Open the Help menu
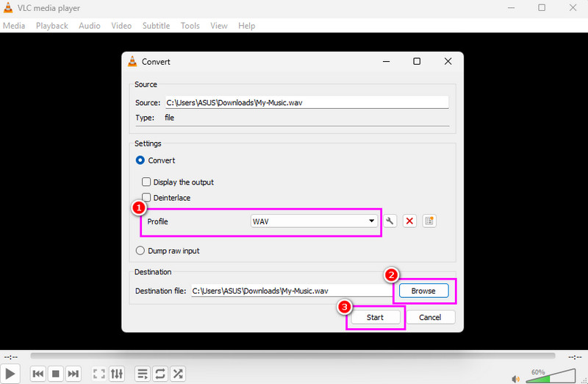The width and height of the screenshot is (588, 384). coord(246,26)
